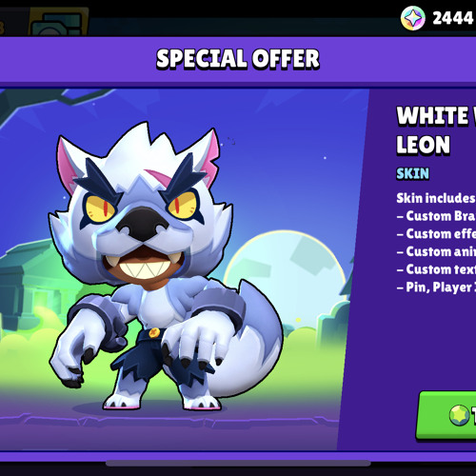Click the green gem purchase button
476x476 pixels.
(446, 415)
